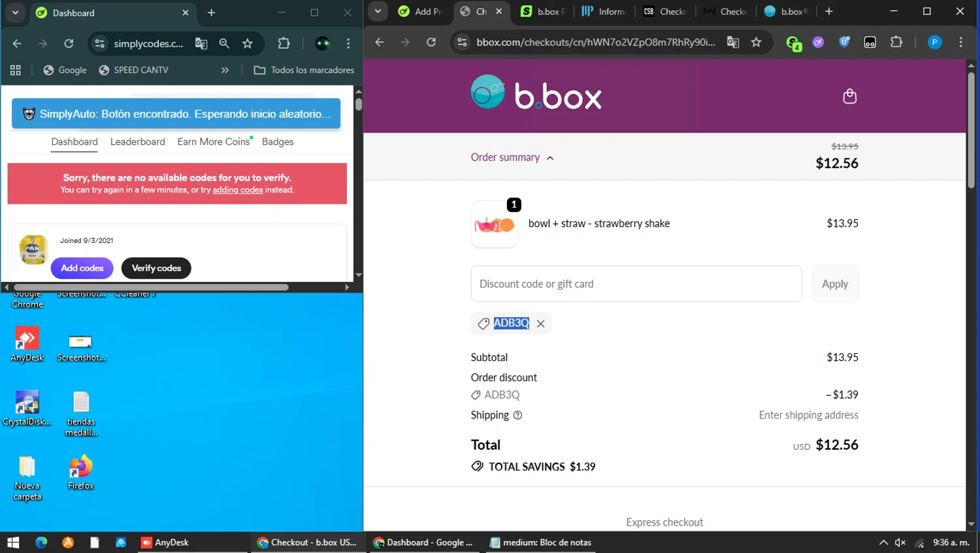Open the Windows Start menu
Viewport: 980px width, 553px height.
click(x=13, y=543)
